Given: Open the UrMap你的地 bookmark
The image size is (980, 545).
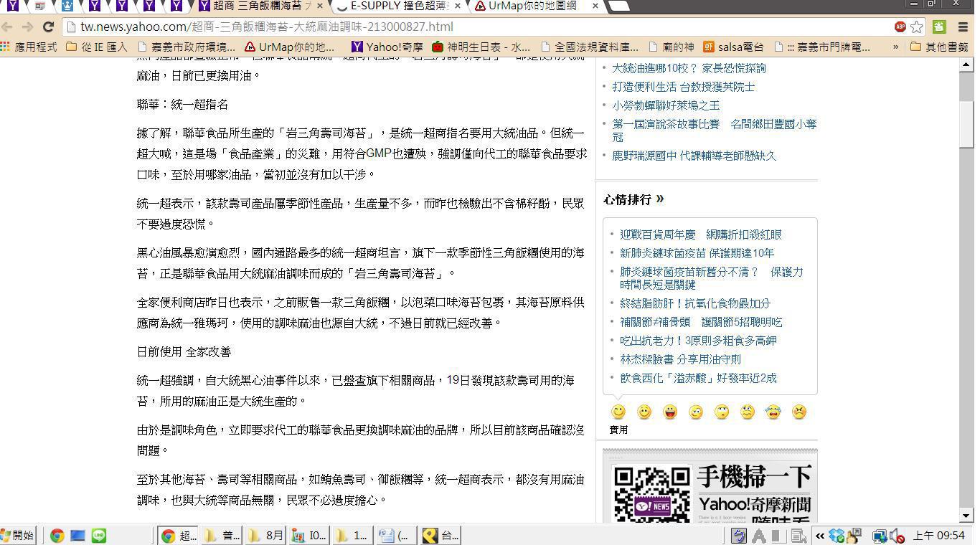Looking at the screenshot, I should (290, 47).
